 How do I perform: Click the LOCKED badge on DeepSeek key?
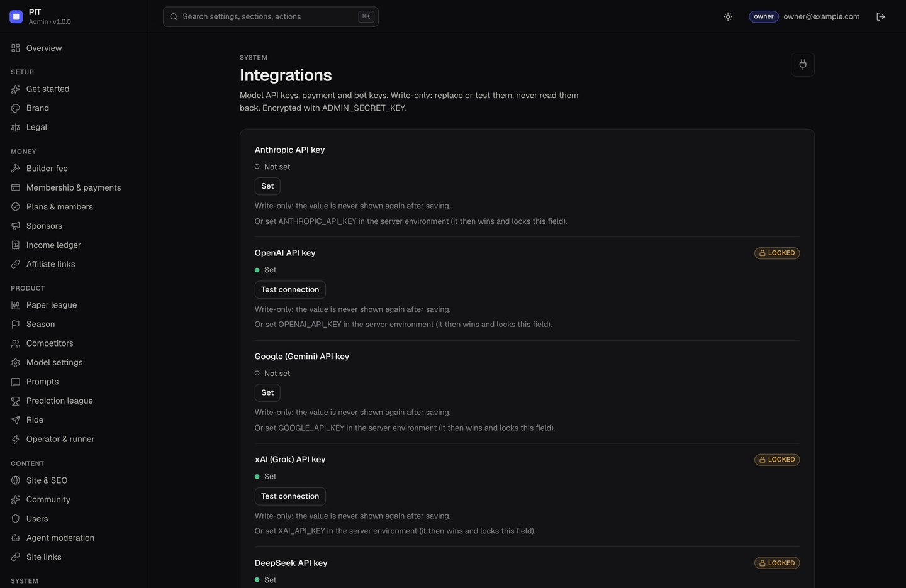[777, 563]
